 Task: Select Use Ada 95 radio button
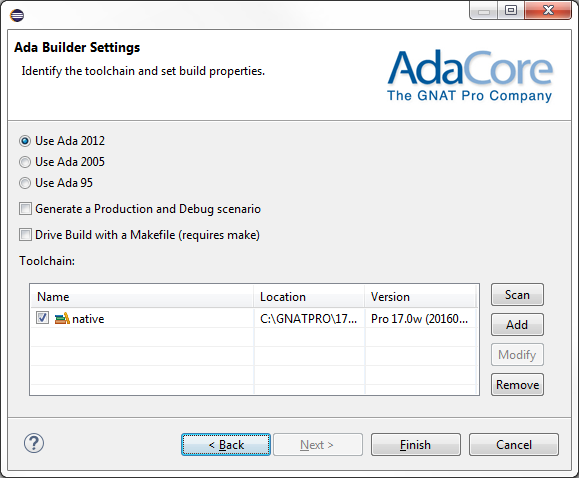(x=25, y=183)
